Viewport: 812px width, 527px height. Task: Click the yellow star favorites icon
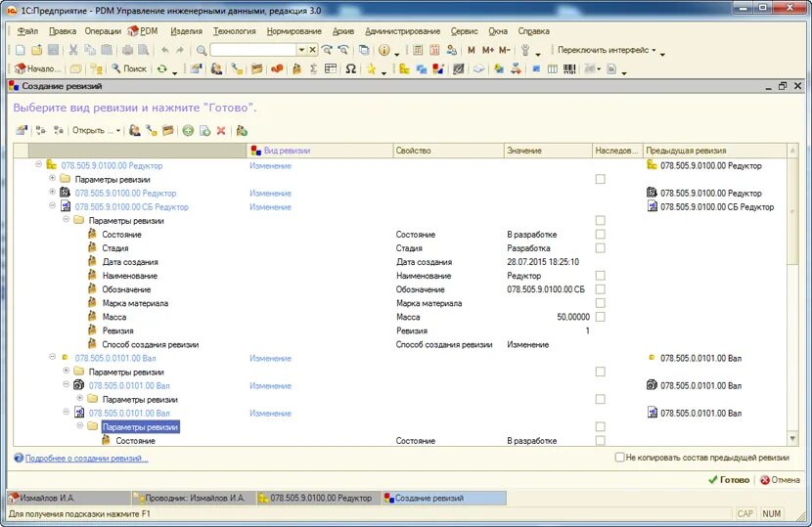point(372,68)
